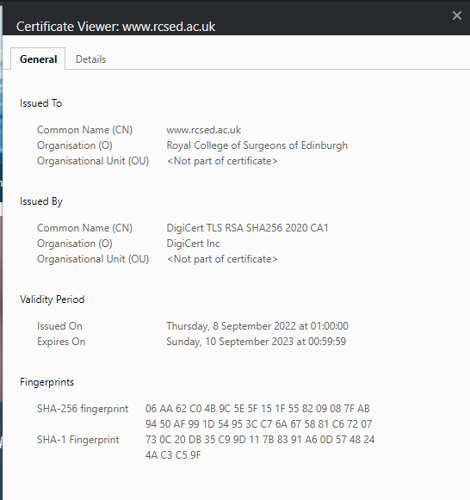
Task: Click the Fingerprints heading
Action: point(47,382)
